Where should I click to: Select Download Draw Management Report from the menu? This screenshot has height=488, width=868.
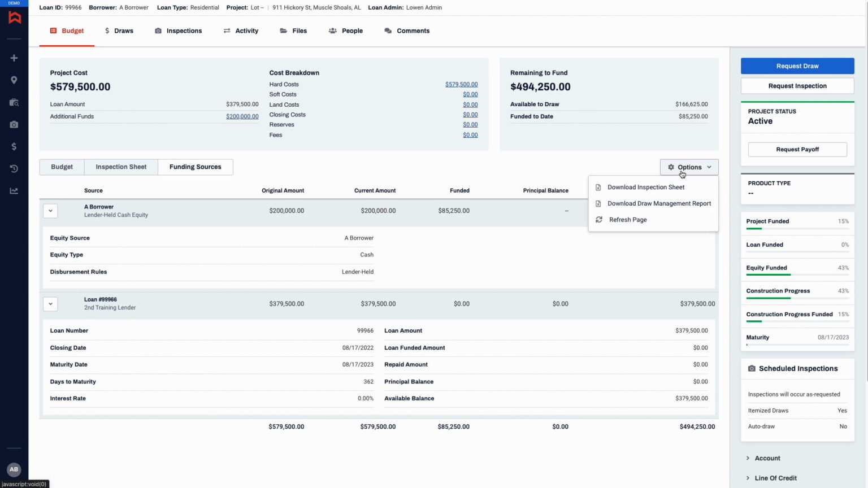659,203
